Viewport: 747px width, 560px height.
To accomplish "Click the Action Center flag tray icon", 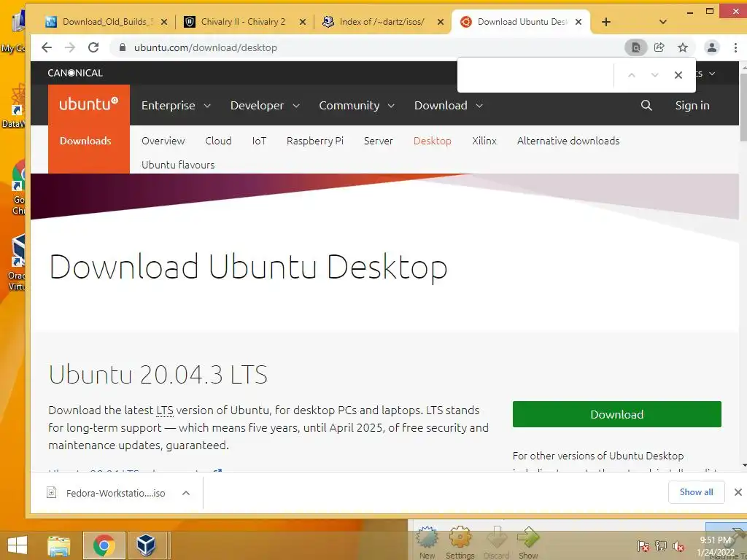I will click(643, 546).
